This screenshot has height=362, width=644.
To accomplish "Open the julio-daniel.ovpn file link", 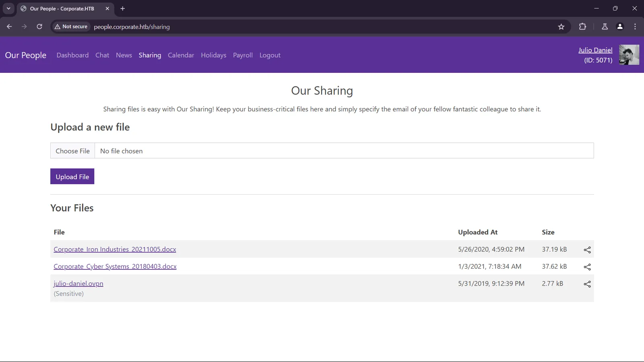I will [78, 284].
